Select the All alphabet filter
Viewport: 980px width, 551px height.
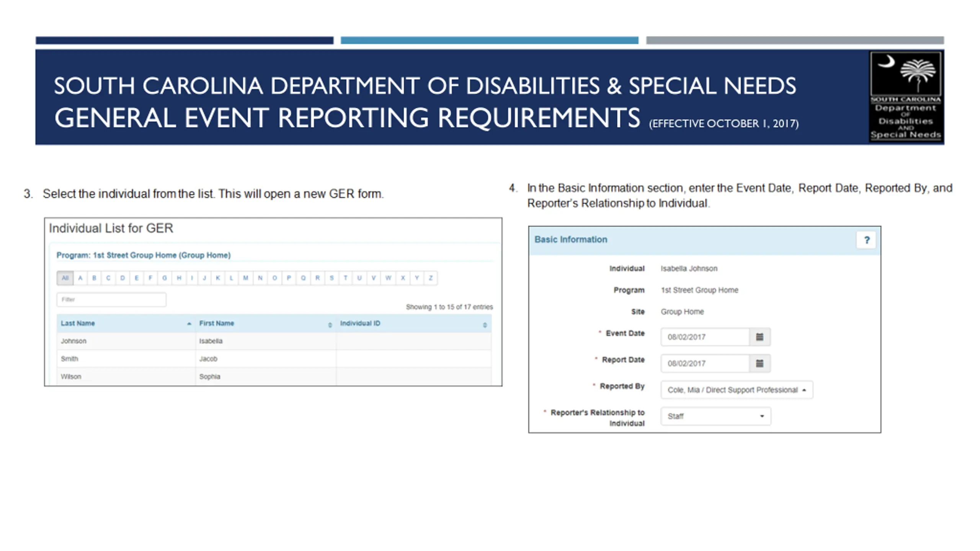[x=65, y=278]
